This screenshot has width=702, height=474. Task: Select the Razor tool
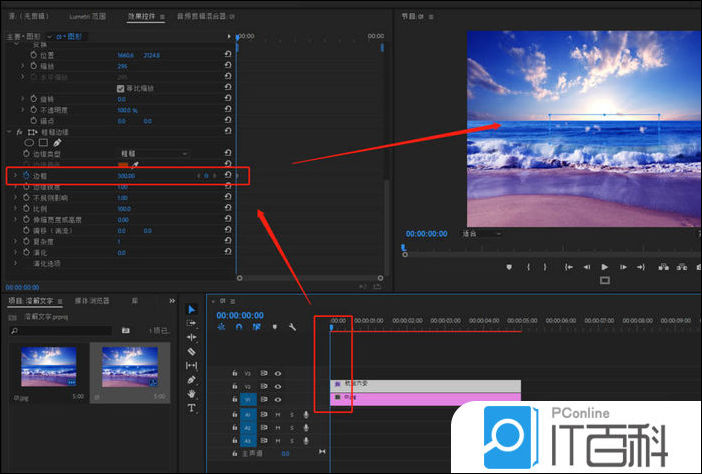[x=192, y=352]
